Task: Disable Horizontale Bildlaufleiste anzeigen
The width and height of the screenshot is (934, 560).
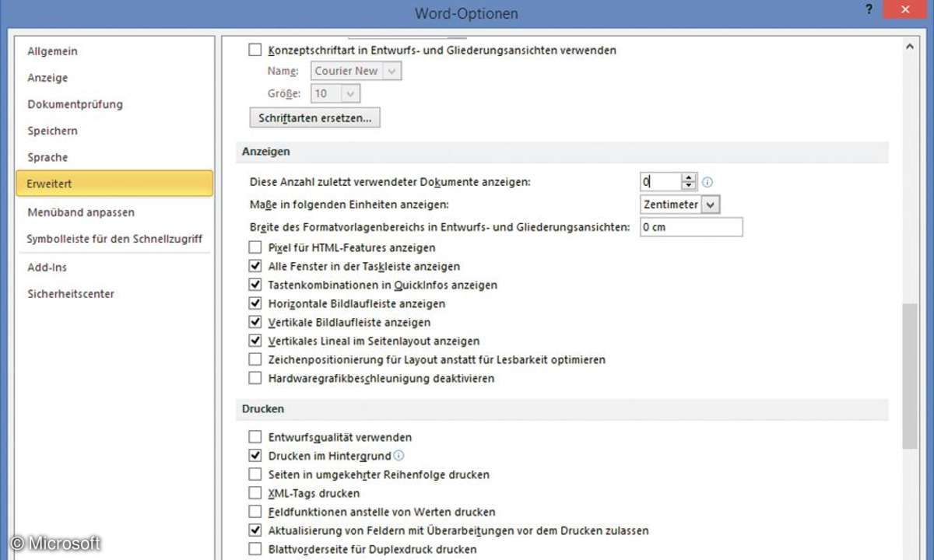Action: coord(255,303)
